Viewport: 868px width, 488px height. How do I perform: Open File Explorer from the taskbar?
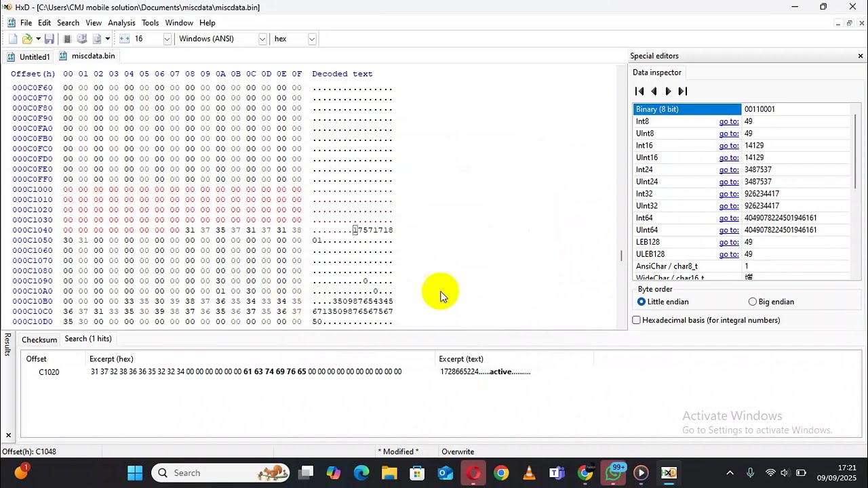point(389,473)
